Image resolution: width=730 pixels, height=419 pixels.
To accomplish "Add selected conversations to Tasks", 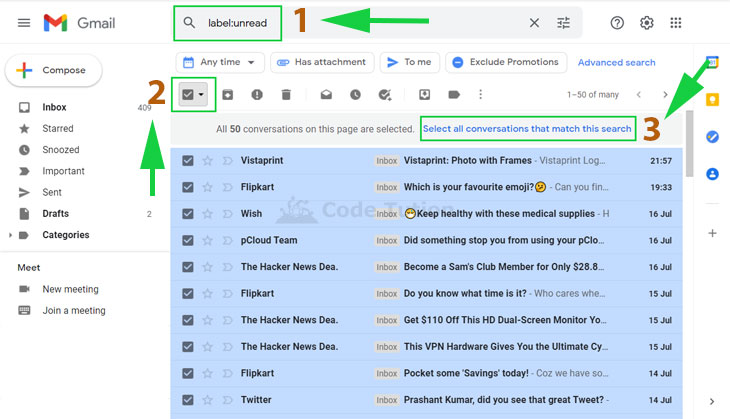I will click(x=385, y=95).
